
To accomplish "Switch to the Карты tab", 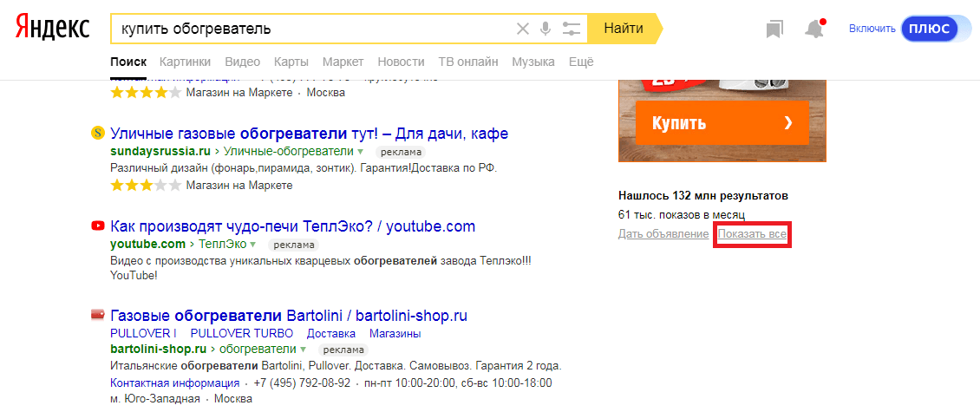I will pyautogui.click(x=291, y=62).
